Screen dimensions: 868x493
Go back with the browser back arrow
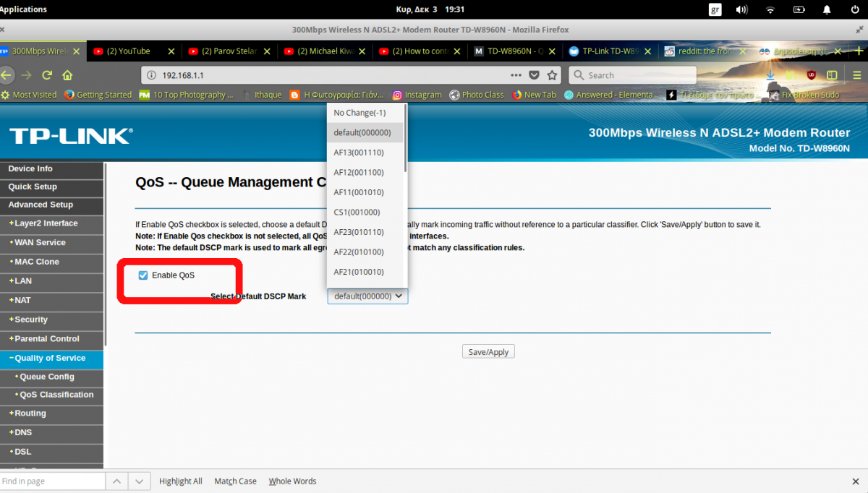[x=6, y=75]
